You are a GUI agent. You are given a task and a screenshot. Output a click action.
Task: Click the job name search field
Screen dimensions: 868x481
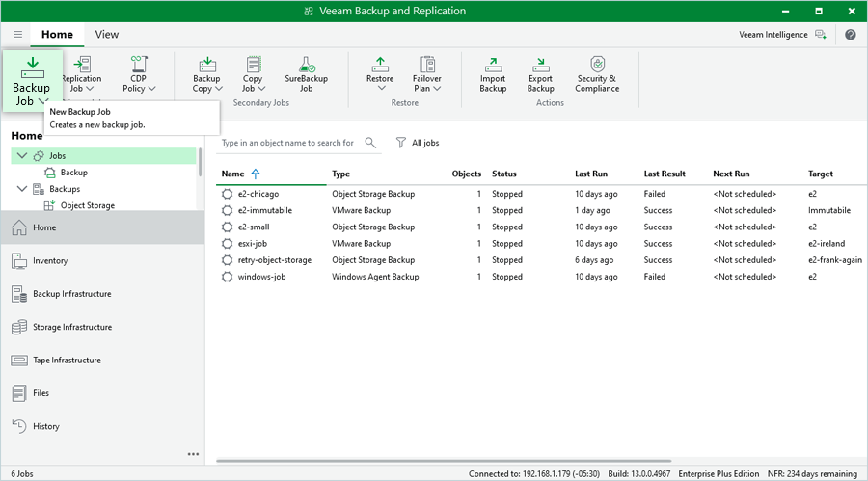tap(287, 143)
